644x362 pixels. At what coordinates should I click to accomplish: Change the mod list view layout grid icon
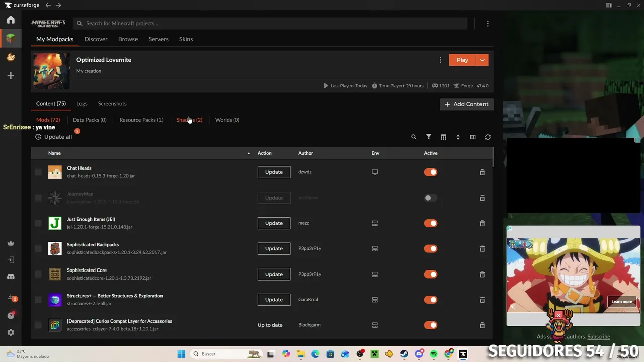[x=443, y=137]
